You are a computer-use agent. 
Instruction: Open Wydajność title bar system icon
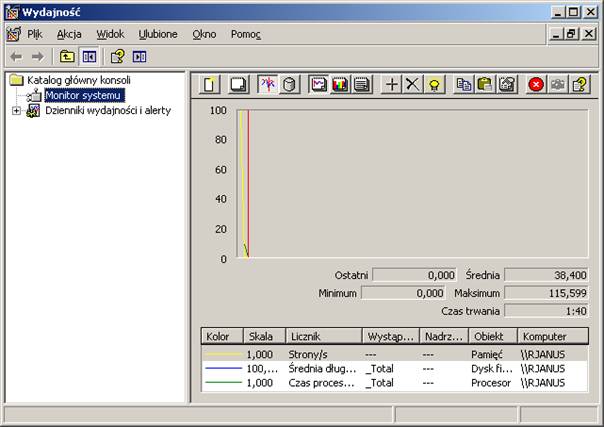(12, 12)
